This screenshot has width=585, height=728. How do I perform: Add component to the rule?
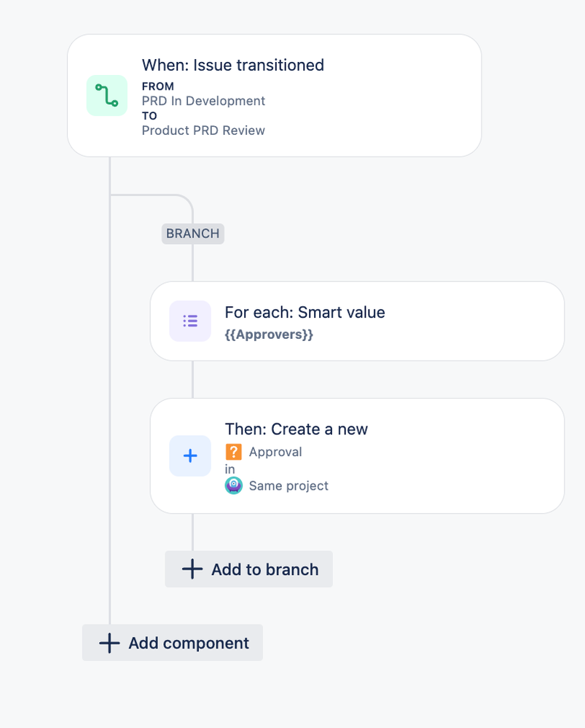pos(173,643)
